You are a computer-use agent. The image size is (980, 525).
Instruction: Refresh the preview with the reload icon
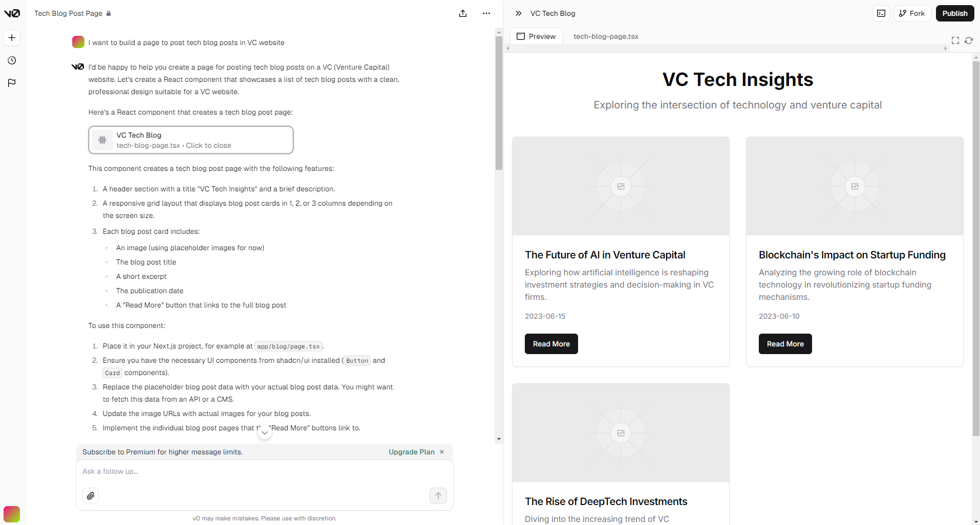pyautogui.click(x=968, y=40)
